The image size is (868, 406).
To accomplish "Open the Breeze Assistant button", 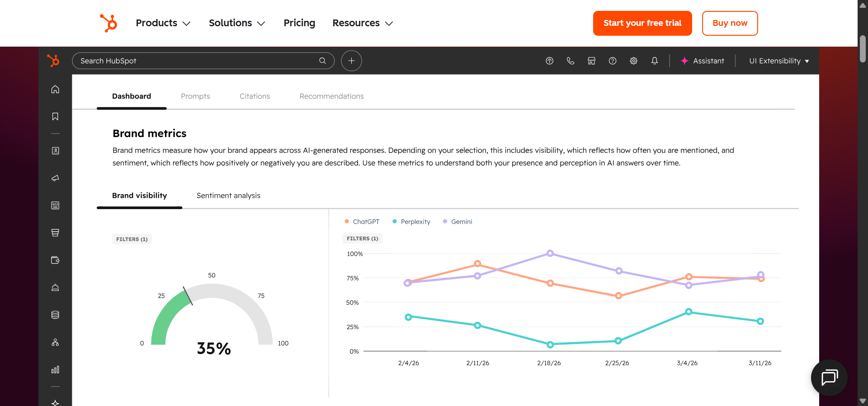I will click(x=703, y=61).
